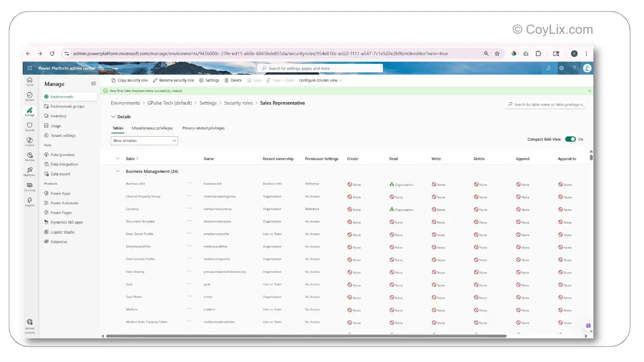644x362 pixels.
Task: Open Licensing from the left rail
Action: coord(30,186)
